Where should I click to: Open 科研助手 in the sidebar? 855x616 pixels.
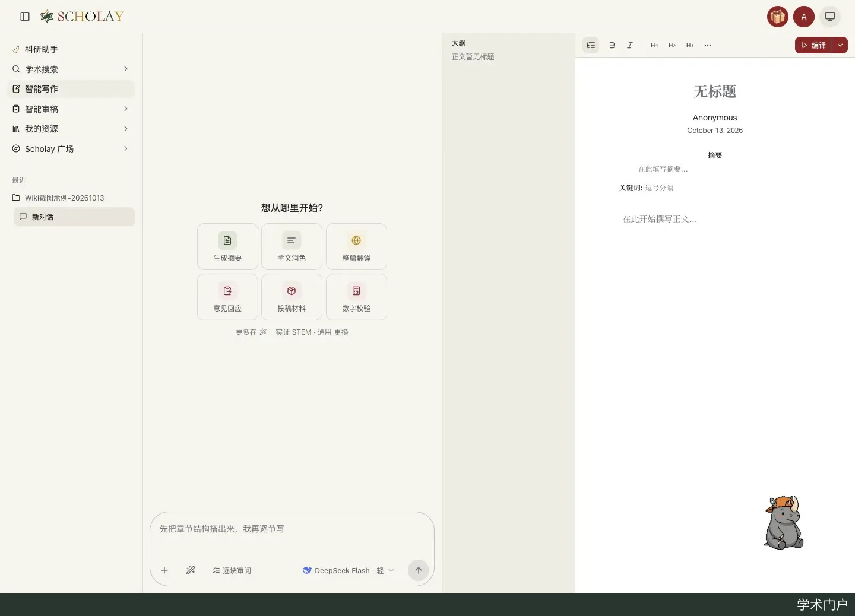tap(71, 49)
